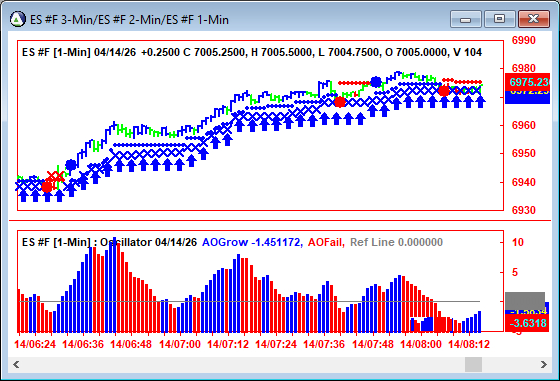
Task: Click the -3.6318 oscillator value tag
Action: [528, 323]
